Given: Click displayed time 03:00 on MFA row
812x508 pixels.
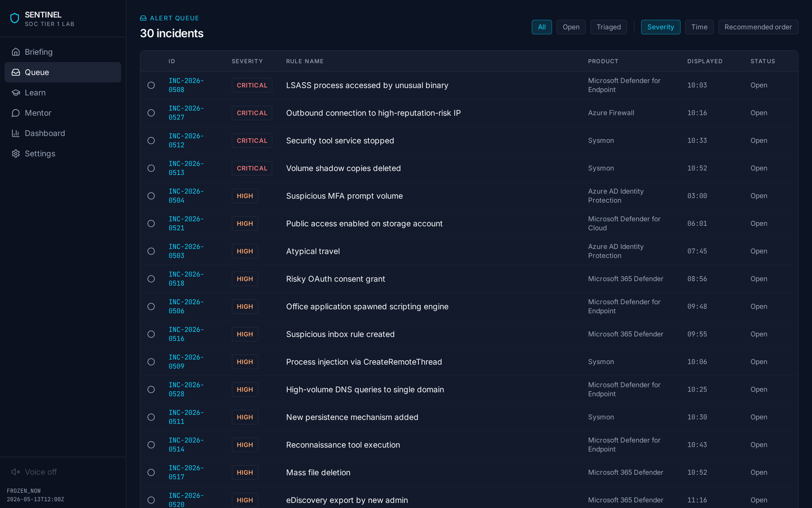Looking at the screenshot, I should (x=697, y=196).
